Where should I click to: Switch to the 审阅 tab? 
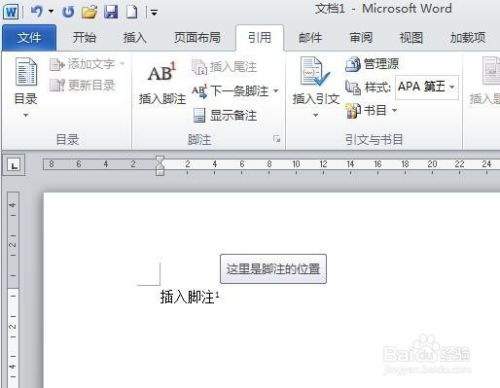[361, 37]
